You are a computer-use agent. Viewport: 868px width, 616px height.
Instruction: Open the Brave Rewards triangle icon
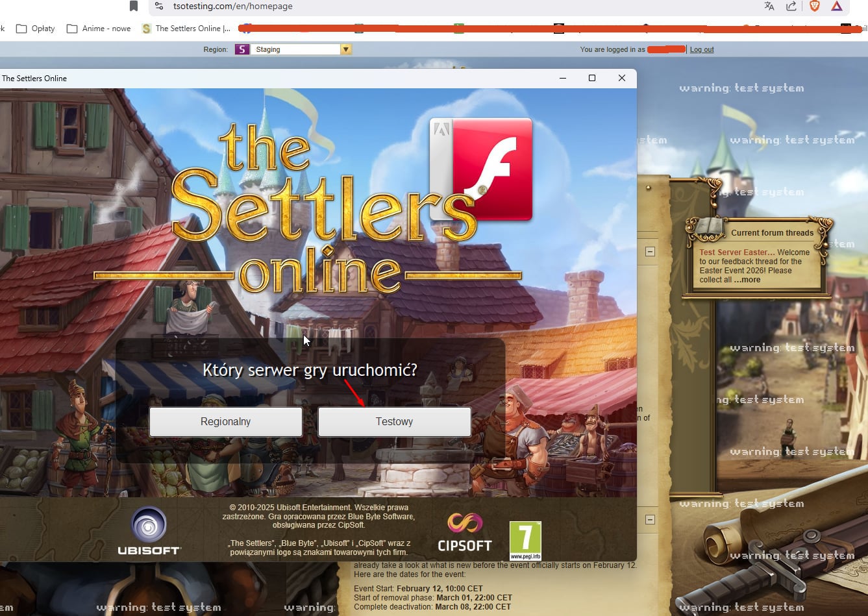pyautogui.click(x=837, y=6)
